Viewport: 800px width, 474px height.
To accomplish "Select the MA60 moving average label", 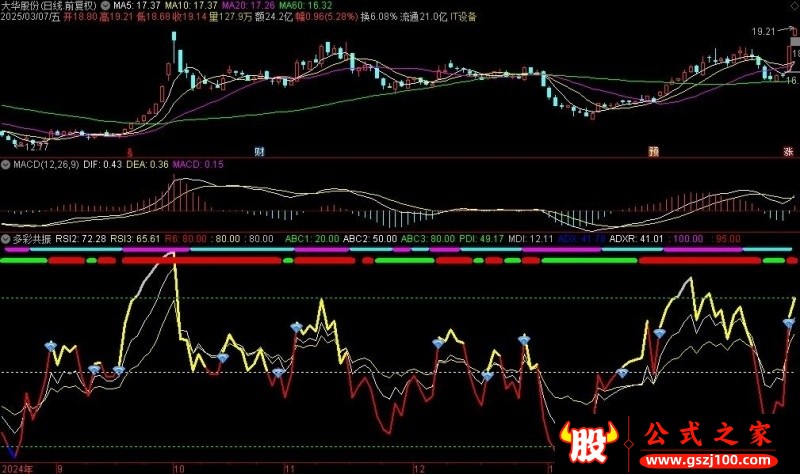I will point(306,6).
